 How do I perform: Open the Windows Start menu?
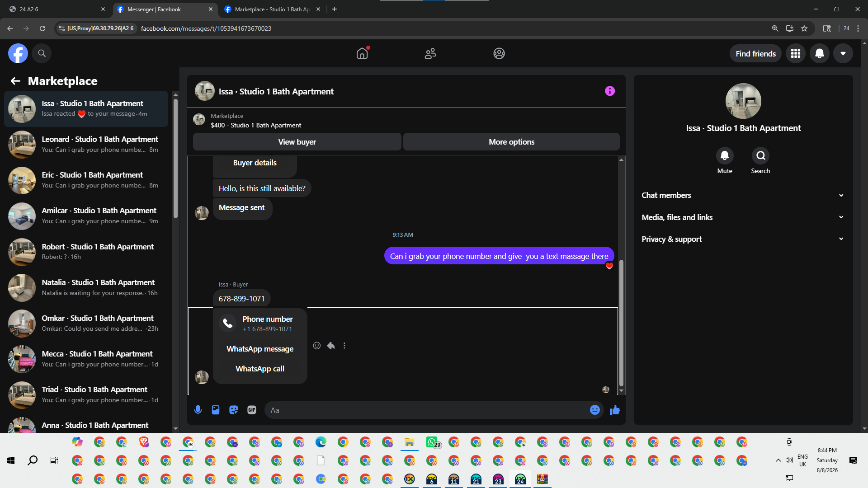pos(11,460)
